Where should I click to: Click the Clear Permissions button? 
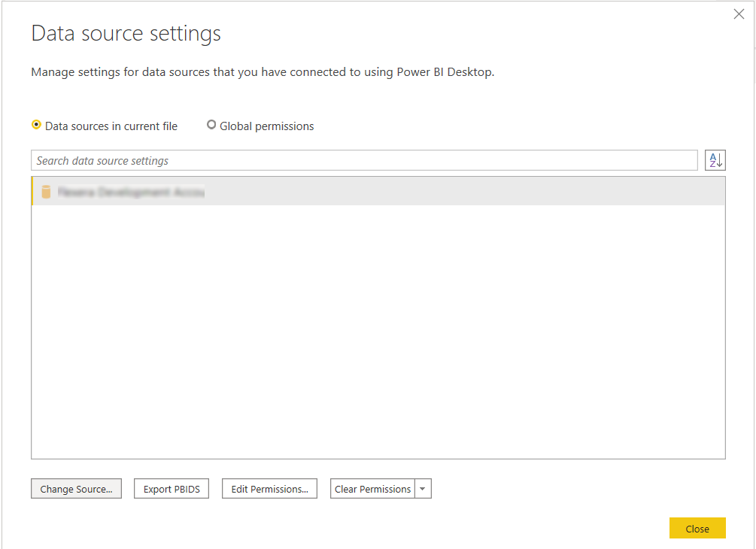[x=372, y=489]
